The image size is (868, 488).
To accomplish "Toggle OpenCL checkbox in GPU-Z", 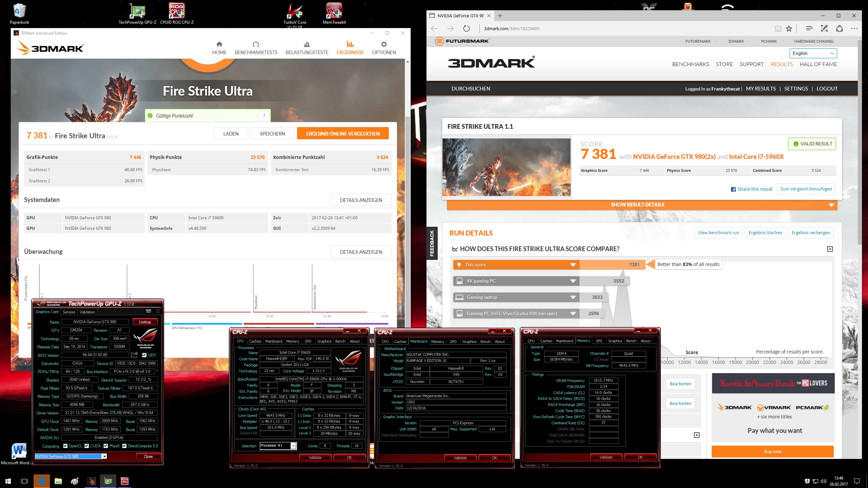I will [65, 446].
